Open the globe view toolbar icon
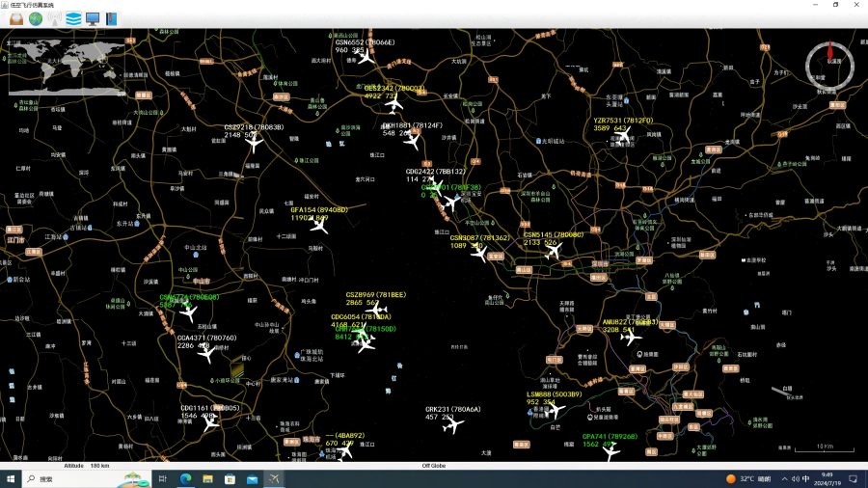The image size is (868, 488). 36,18
